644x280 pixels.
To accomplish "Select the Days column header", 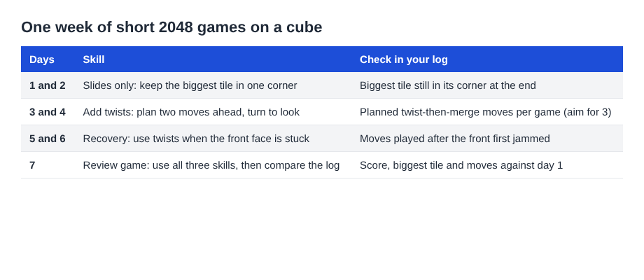I will pyautogui.click(x=42, y=59).
